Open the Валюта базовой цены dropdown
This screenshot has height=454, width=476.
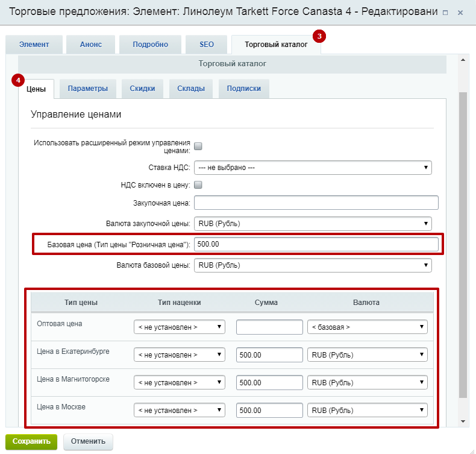click(x=313, y=265)
